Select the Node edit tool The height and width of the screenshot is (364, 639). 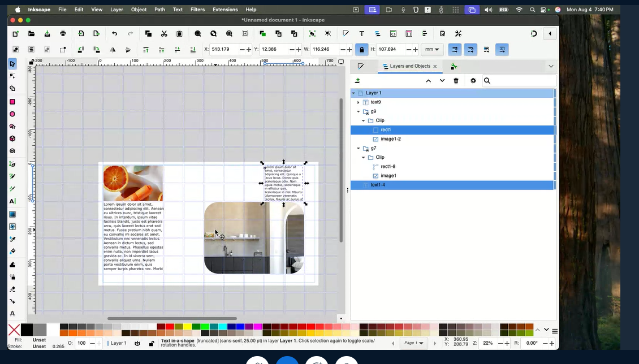pyautogui.click(x=12, y=76)
